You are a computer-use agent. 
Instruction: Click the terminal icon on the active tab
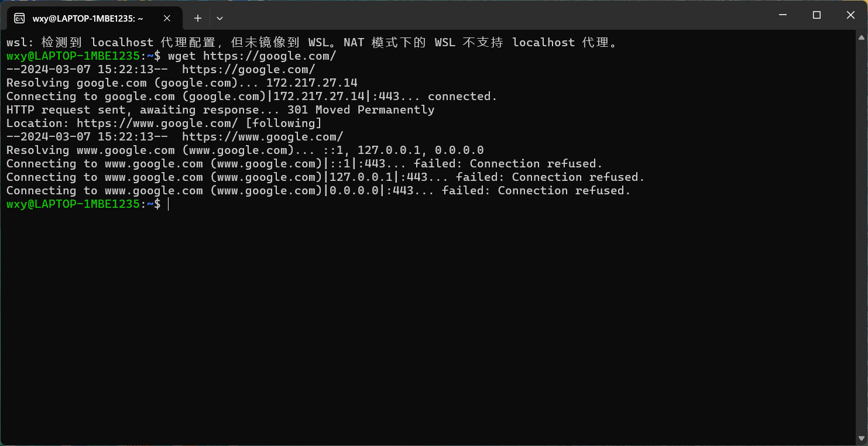click(19, 18)
